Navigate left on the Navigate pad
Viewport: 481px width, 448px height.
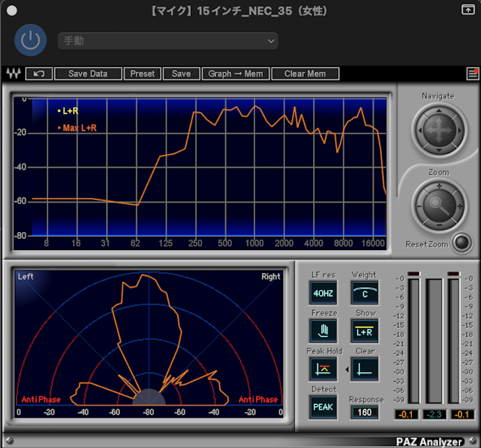(x=420, y=130)
